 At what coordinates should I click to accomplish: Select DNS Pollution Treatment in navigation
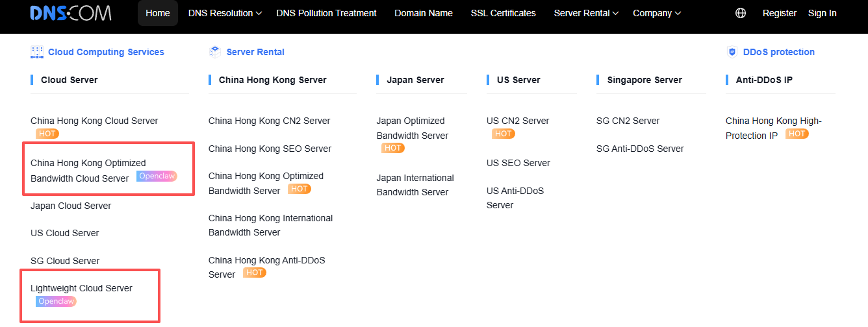click(x=326, y=13)
